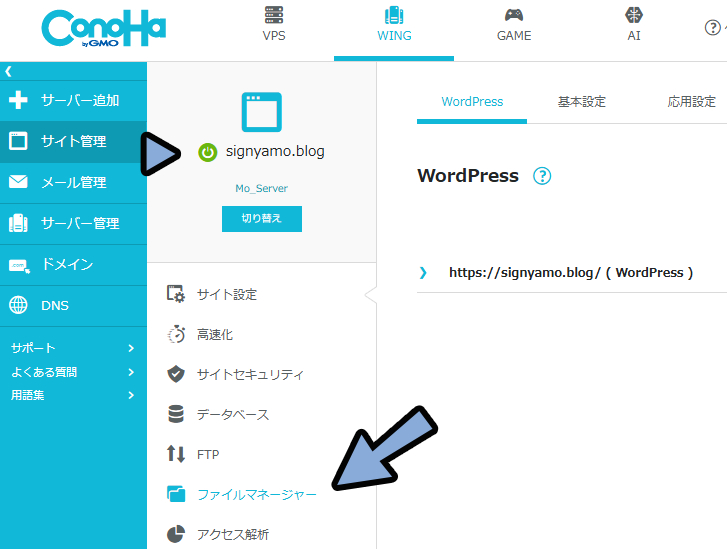The height and width of the screenshot is (549, 727).
Task: Click the ファイルマネージャー folder icon
Action: [176, 494]
